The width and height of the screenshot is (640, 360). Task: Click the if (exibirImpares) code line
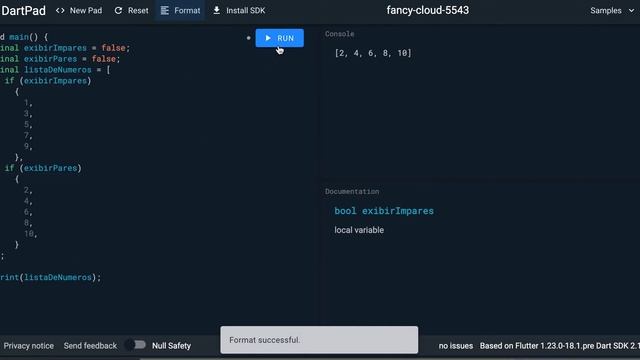[48, 81]
